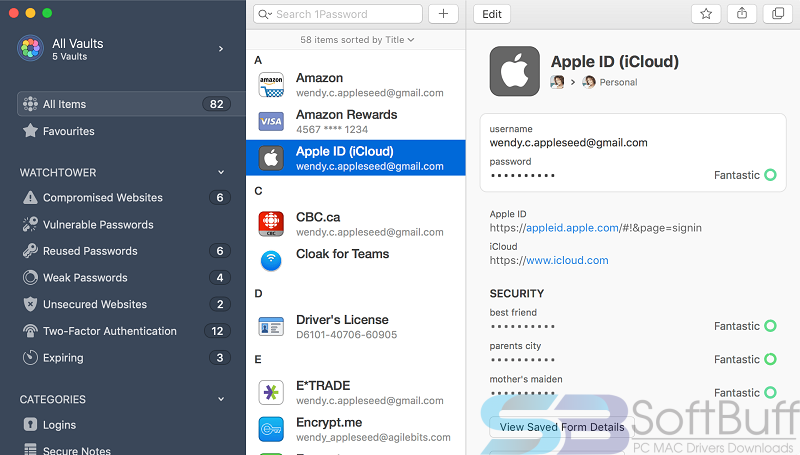Viewport: 800px width, 455px height.
Task: Mark item as favourite with star button
Action: pyautogui.click(x=706, y=14)
